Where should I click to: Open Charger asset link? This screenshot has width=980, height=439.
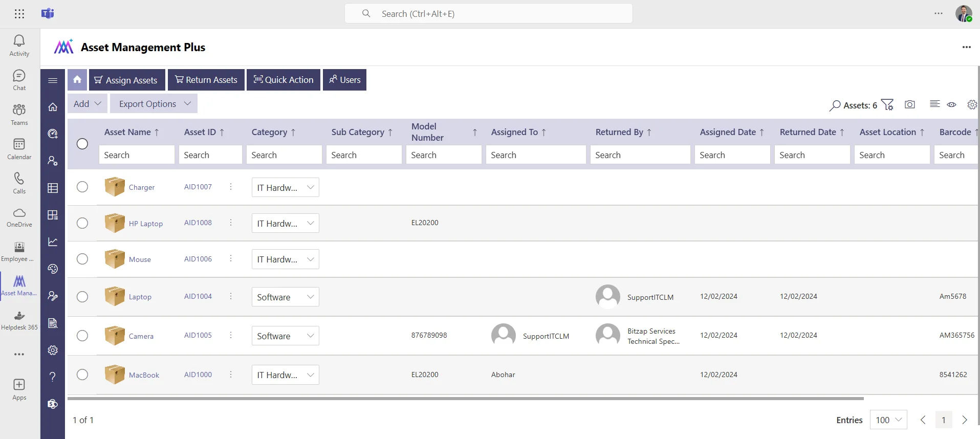pos(142,187)
